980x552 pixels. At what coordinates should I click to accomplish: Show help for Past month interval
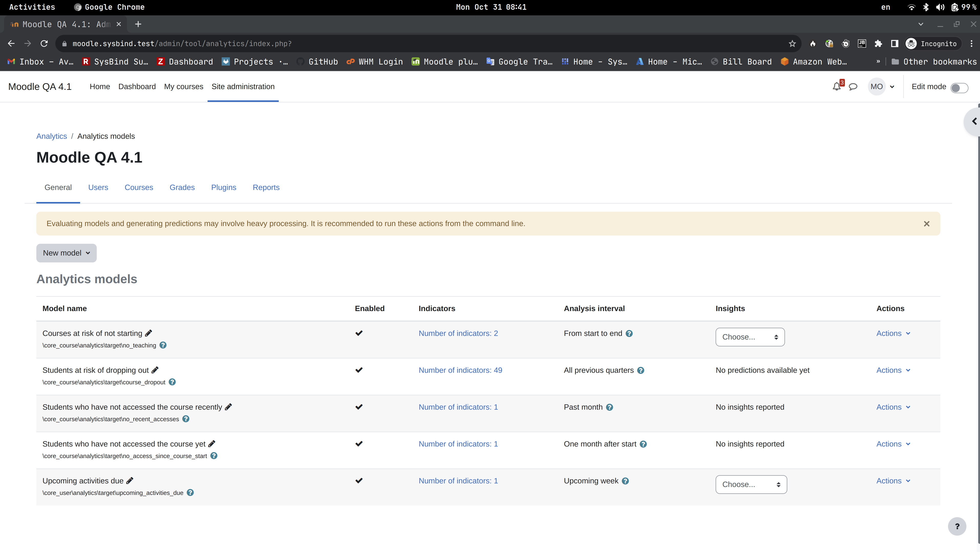tap(609, 407)
